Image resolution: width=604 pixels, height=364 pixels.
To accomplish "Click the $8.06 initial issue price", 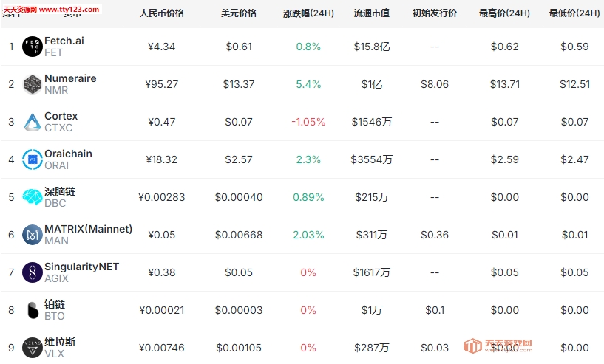I will coord(435,84).
